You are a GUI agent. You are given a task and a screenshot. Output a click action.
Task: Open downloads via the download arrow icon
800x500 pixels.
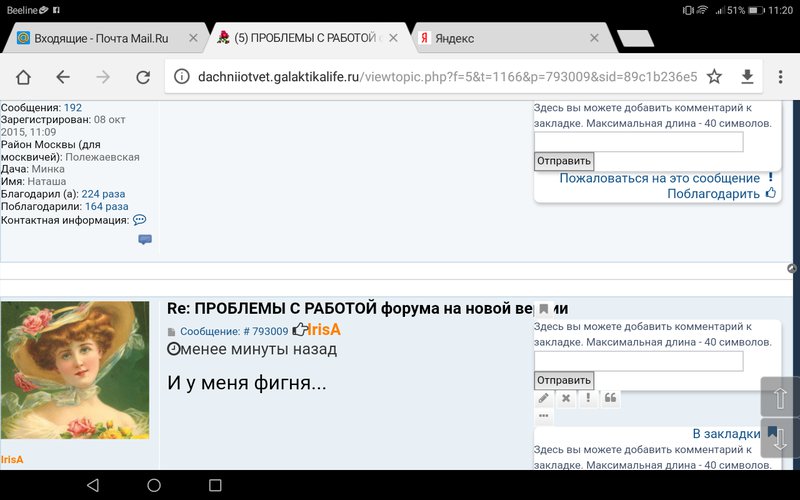(x=747, y=77)
